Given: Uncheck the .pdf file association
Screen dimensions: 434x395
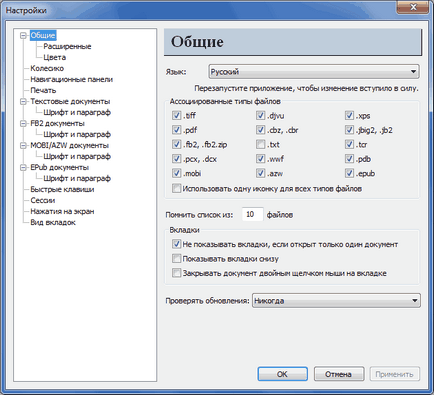Looking at the screenshot, I should click(x=176, y=130).
